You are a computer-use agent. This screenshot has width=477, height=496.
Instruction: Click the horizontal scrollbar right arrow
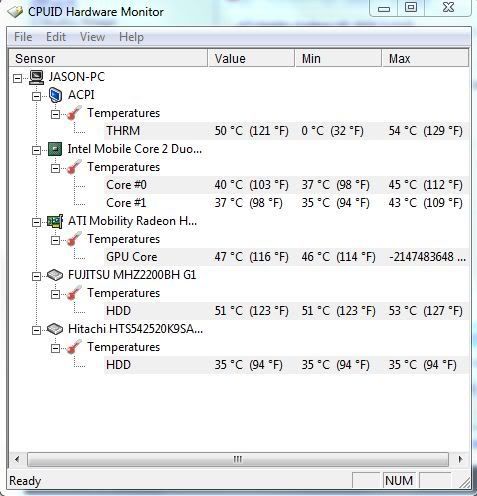click(x=460, y=459)
